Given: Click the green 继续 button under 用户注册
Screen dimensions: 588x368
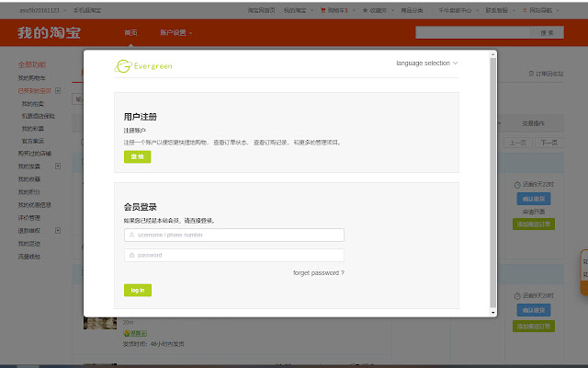Looking at the screenshot, I should point(138,156).
